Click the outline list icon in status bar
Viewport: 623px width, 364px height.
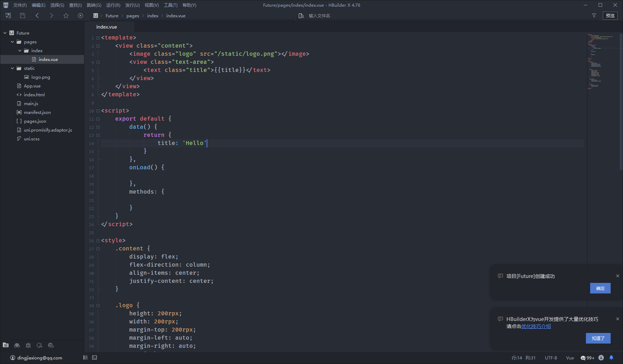click(x=85, y=358)
